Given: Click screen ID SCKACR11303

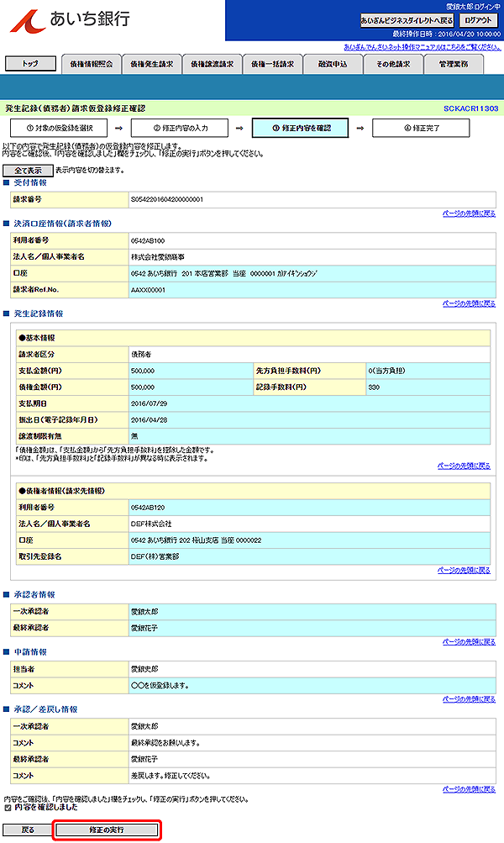Looking at the screenshot, I should click(470, 108).
